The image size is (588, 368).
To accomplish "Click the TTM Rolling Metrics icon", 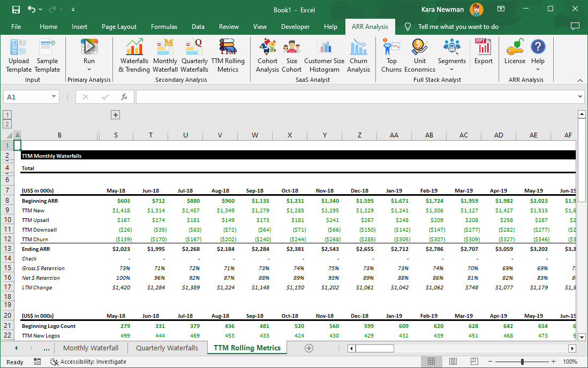I will coord(227,53).
